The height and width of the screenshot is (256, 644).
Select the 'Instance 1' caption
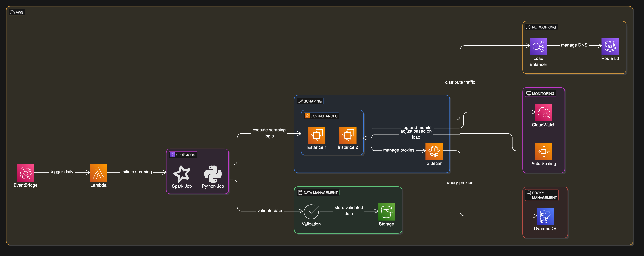pyautogui.click(x=316, y=147)
